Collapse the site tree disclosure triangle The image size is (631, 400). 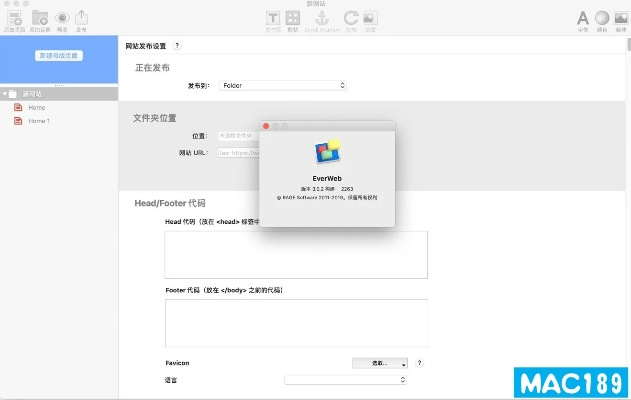click(x=5, y=93)
